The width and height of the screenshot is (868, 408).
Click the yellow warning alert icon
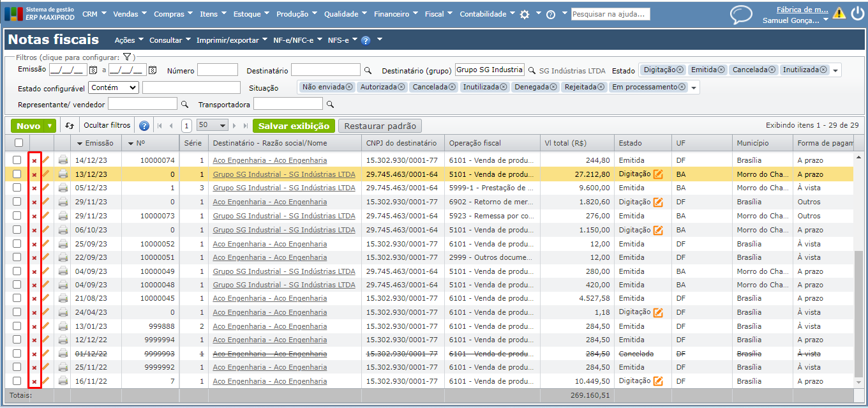coord(839,13)
